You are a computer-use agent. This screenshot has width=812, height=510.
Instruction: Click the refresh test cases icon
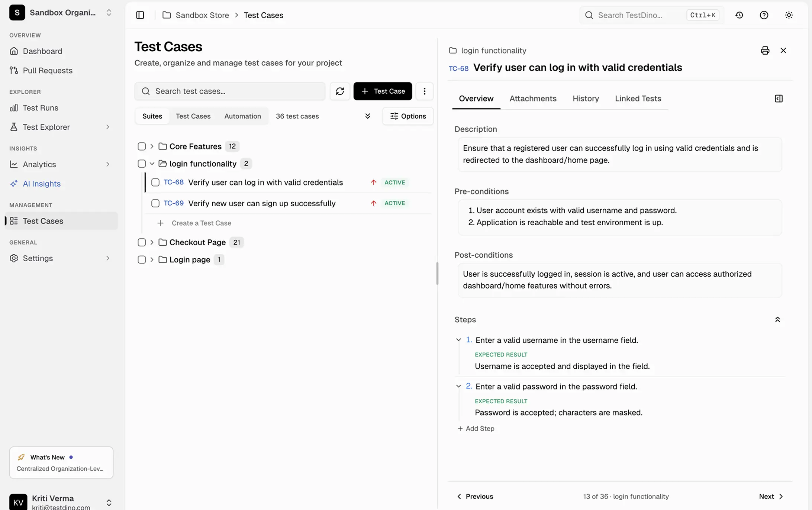[x=340, y=91]
